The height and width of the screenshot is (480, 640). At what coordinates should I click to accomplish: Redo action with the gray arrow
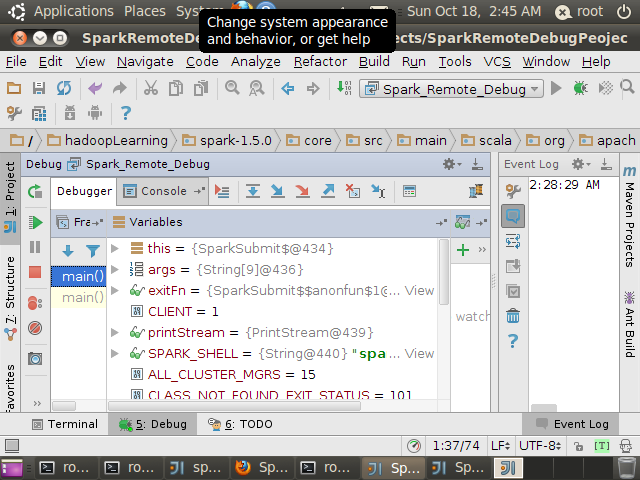click(x=120, y=88)
